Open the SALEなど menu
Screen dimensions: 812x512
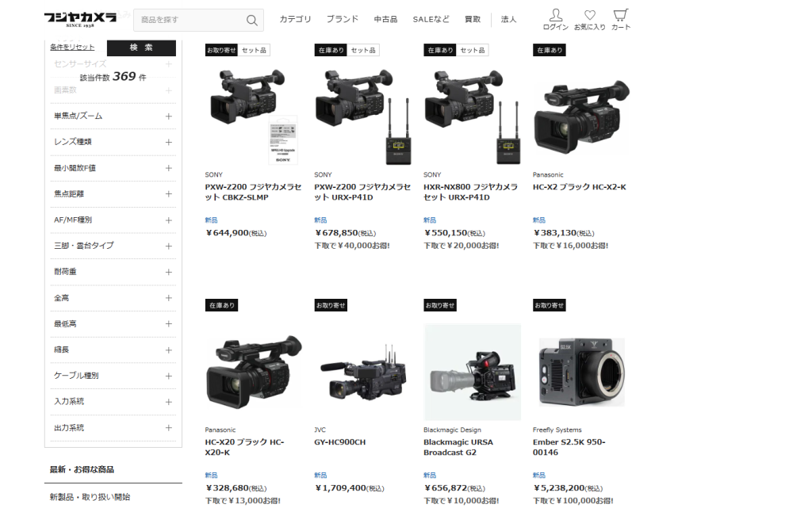pyautogui.click(x=431, y=19)
